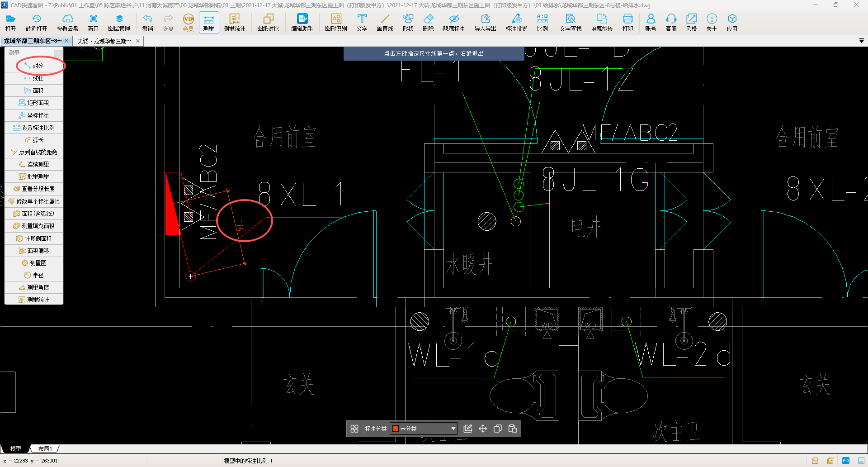Viewport: 868px width, 467px height.
Task: Select the 文字 text tool
Action: [362, 22]
